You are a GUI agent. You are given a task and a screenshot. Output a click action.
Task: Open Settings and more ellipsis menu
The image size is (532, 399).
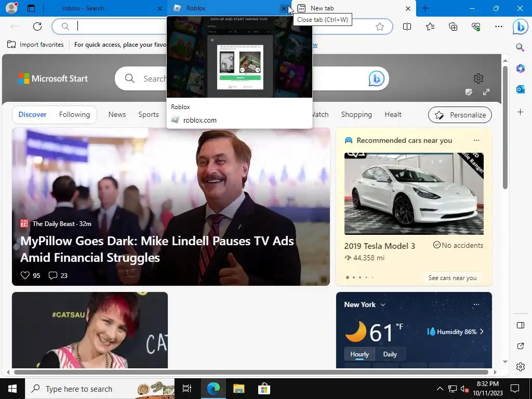click(x=498, y=26)
